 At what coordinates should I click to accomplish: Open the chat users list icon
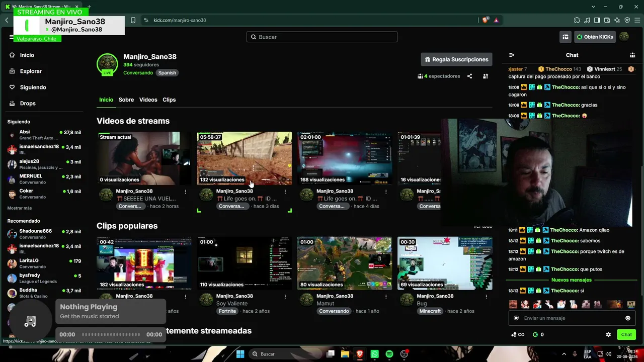click(632, 55)
